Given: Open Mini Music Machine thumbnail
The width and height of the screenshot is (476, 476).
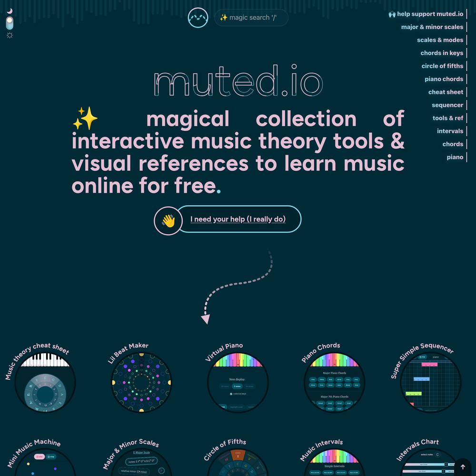Looking at the screenshot, I should coord(45,462).
